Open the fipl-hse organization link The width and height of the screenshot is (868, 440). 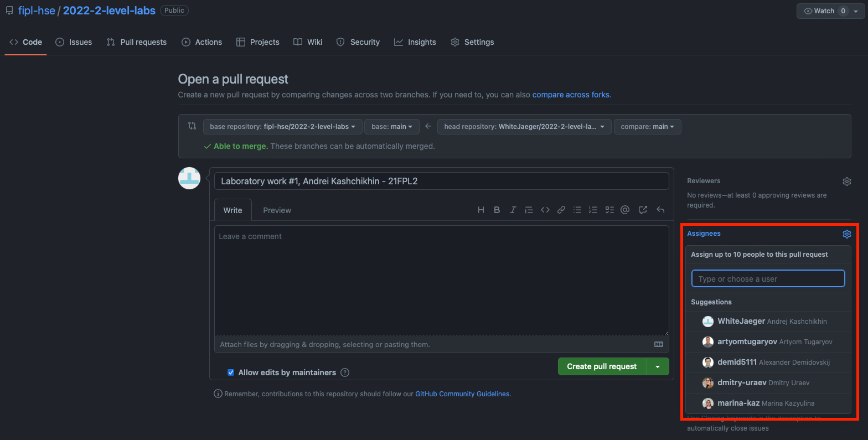pyautogui.click(x=37, y=11)
